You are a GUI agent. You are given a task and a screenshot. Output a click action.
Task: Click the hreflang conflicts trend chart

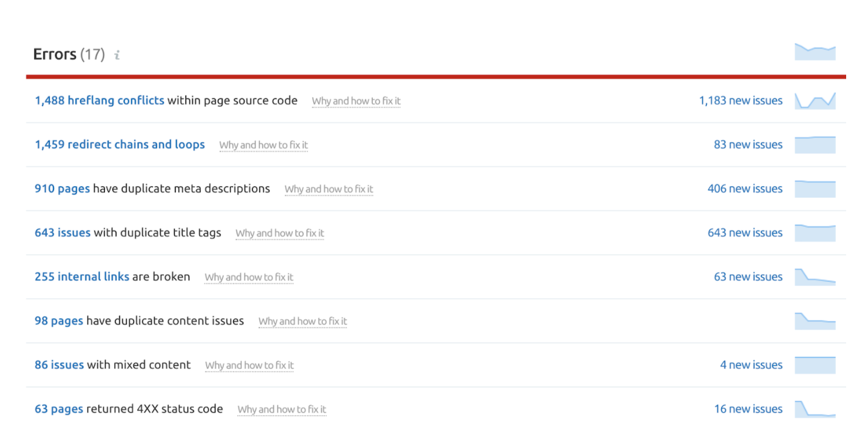point(815,100)
